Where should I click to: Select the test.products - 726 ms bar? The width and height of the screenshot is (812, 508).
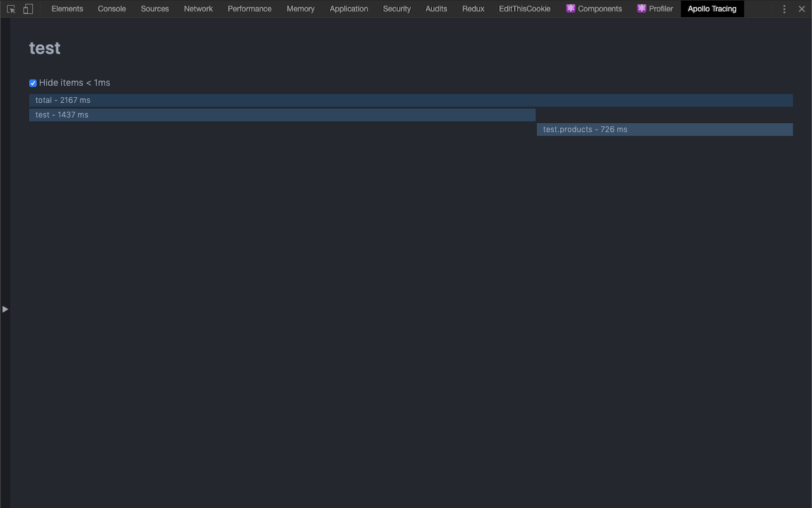point(665,130)
